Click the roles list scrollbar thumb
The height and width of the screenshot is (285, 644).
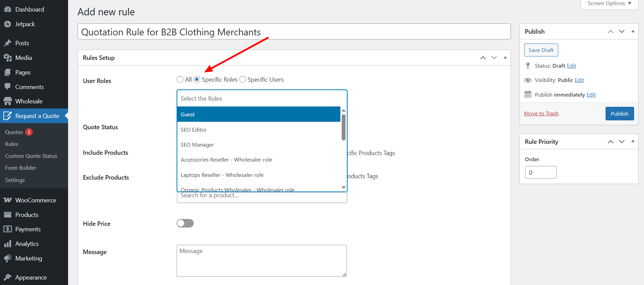coord(343,128)
